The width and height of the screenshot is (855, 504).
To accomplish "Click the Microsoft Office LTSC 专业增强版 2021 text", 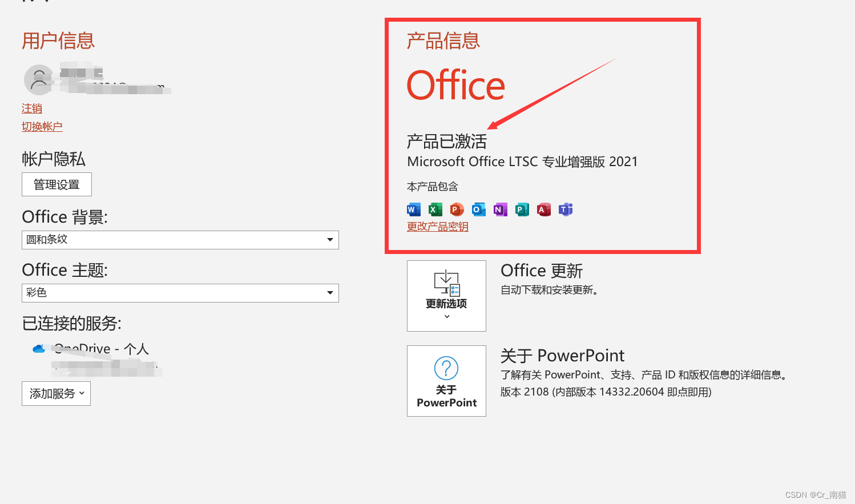I will 522,162.
